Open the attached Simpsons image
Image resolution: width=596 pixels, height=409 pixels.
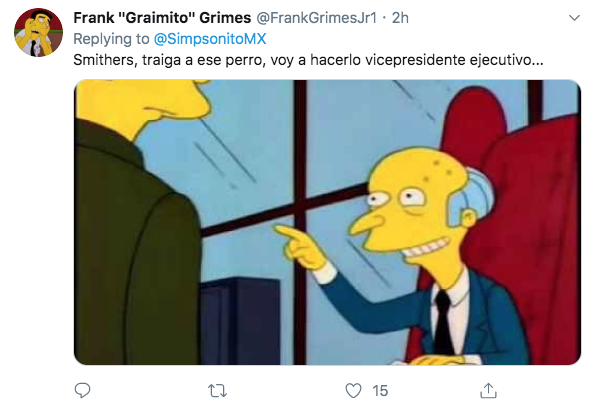(x=327, y=222)
